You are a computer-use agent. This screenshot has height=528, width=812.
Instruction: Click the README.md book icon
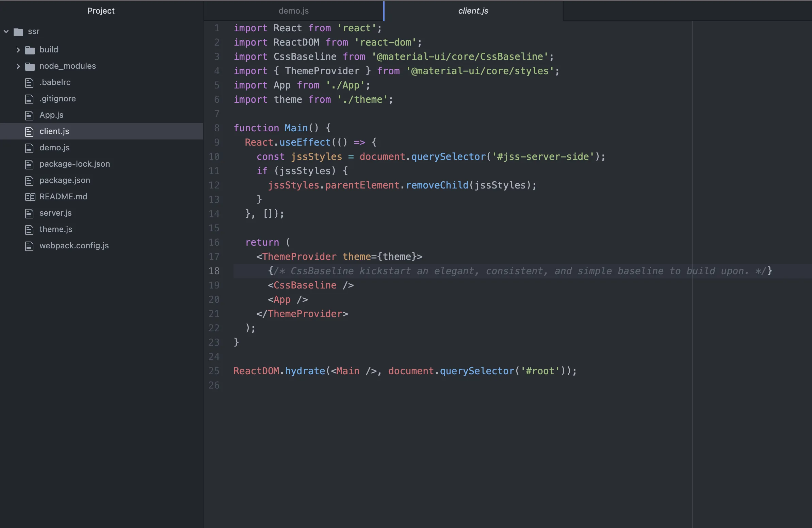coord(30,197)
